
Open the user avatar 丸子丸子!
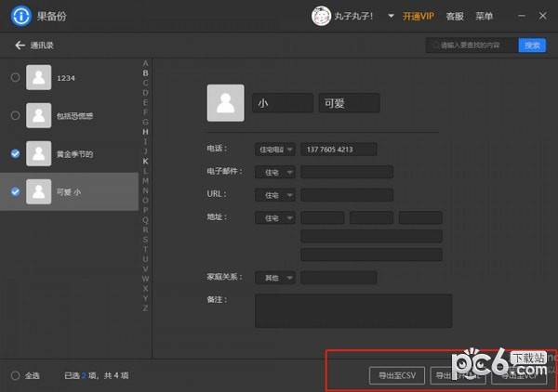pos(321,16)
